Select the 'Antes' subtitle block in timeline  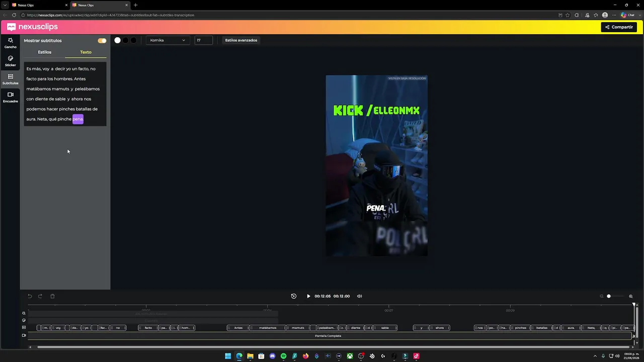click(238, 328)
